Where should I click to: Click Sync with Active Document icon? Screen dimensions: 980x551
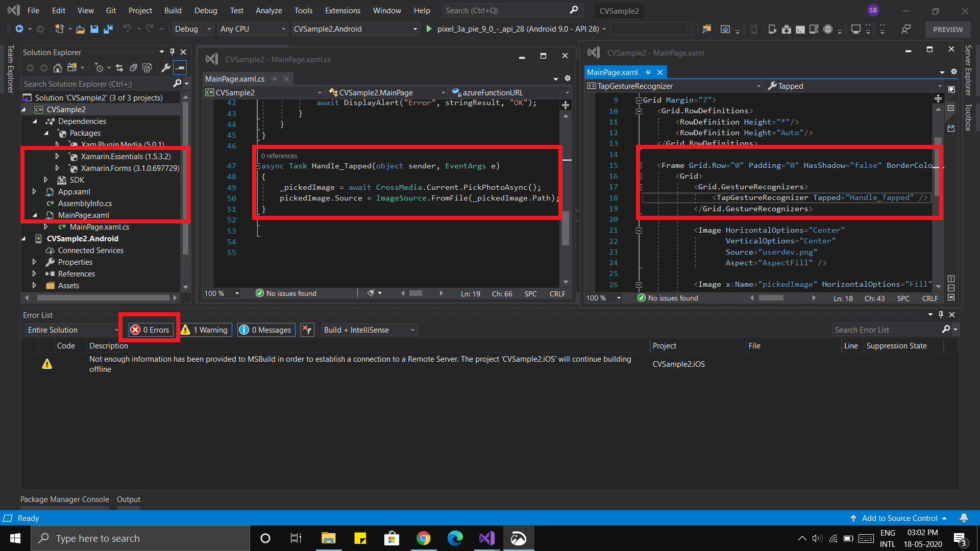click(119, 67)
